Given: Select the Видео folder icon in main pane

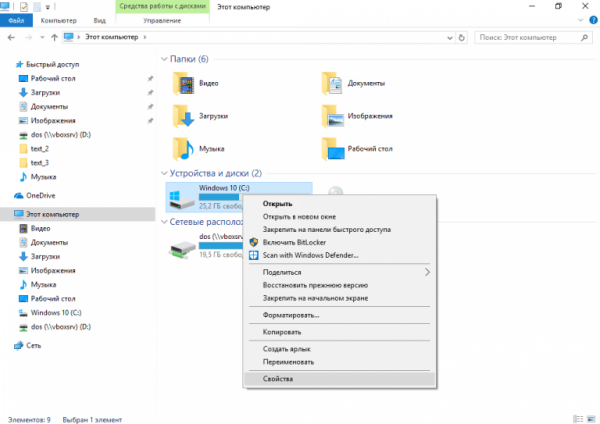Looking at the screenshot, I should click(x=183, y=83).
